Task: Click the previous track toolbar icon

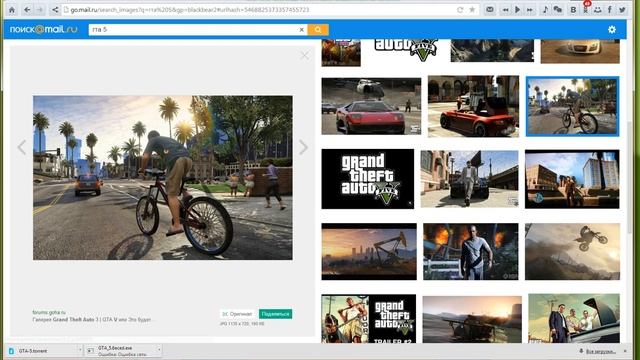Action: point(505,10)
